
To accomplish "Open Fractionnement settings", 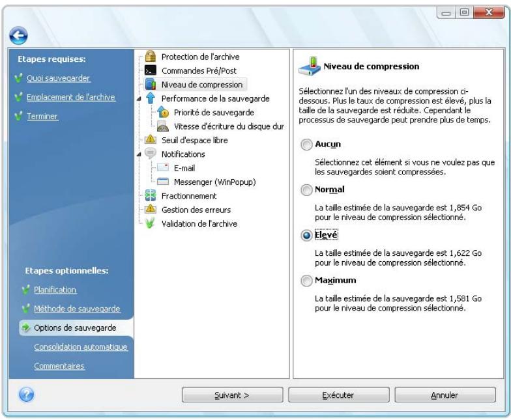I will point(189,196).
